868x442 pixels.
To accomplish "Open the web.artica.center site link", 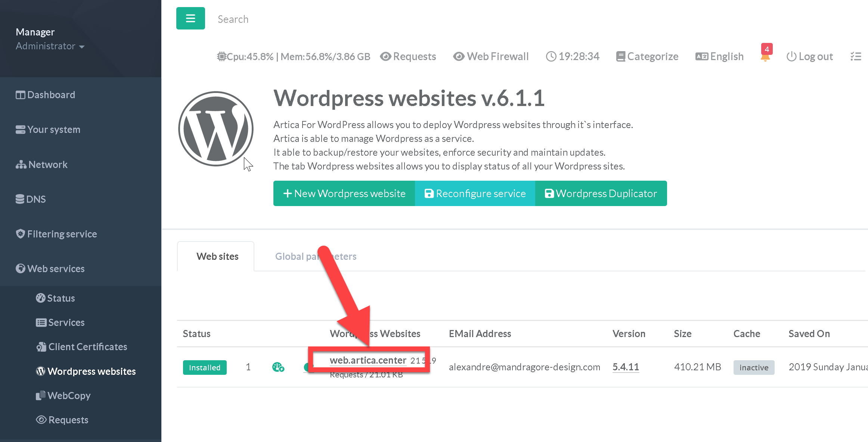I will point(368,360).
